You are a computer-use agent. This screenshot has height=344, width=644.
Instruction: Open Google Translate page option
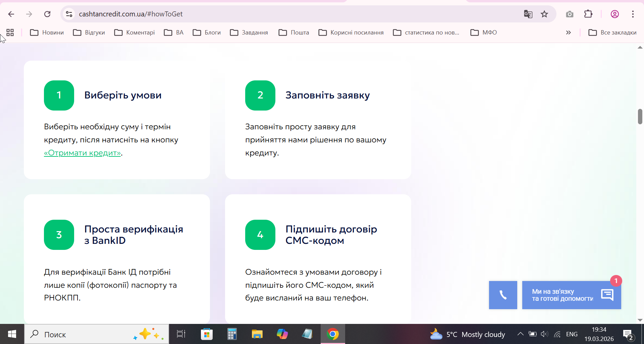tap(528, 14)
